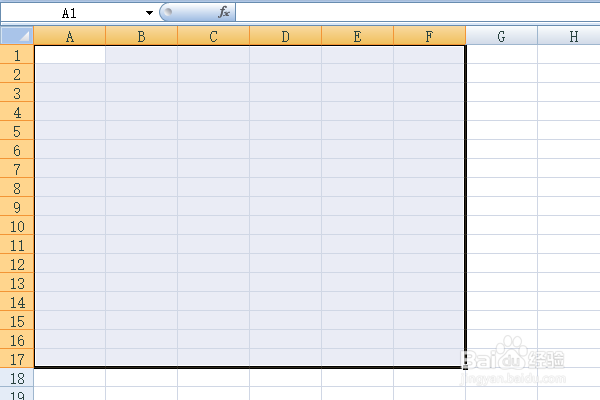Select column F header

[429, 36]
